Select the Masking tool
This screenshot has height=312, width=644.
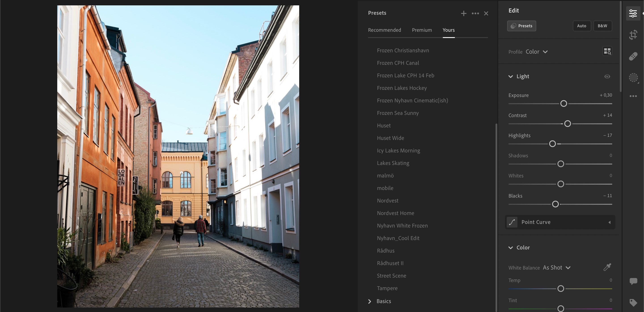[633, 77]
